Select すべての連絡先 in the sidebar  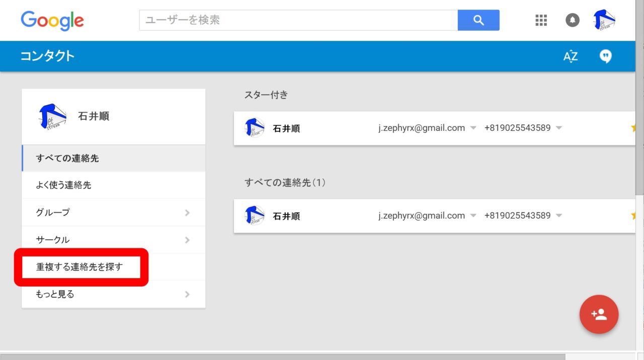coord(67,158)
